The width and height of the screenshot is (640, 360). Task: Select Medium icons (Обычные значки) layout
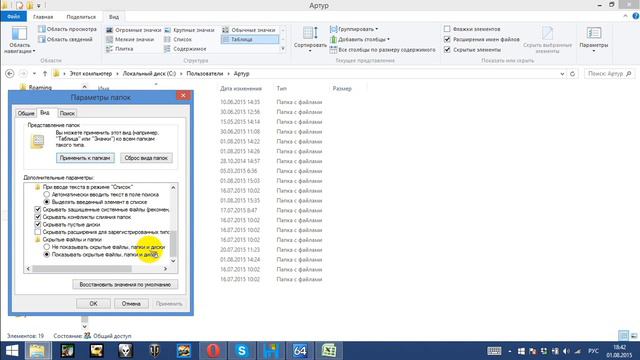tap(249, 30)
